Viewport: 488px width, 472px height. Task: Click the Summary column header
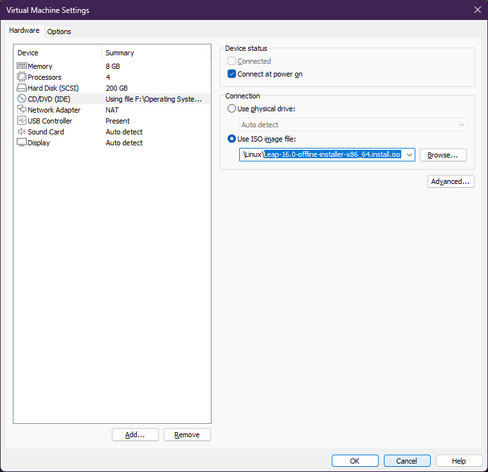pyautogui.click(x=120, y=53)
